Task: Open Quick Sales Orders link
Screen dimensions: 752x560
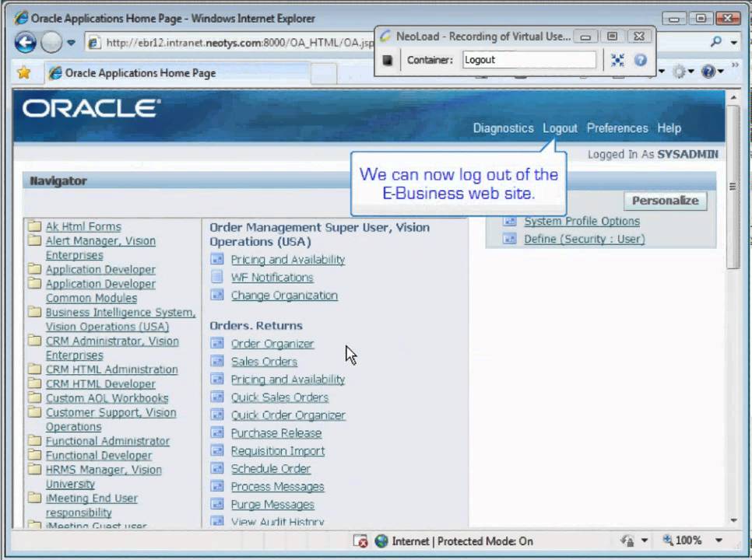Action: point(279,397)
